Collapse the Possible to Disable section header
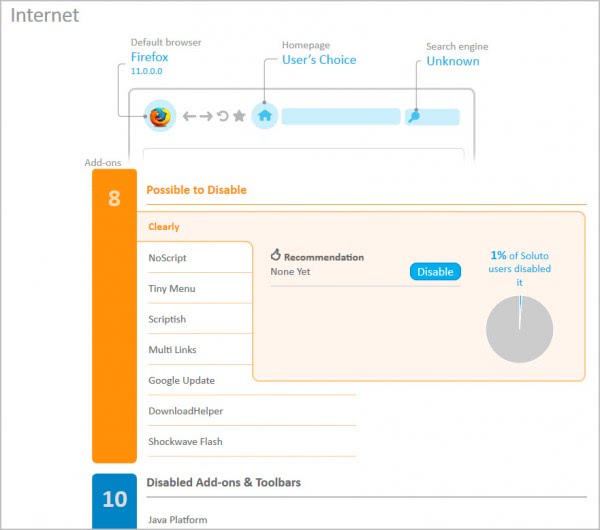The width and height of the screenshot is (600, 530). 196,190
